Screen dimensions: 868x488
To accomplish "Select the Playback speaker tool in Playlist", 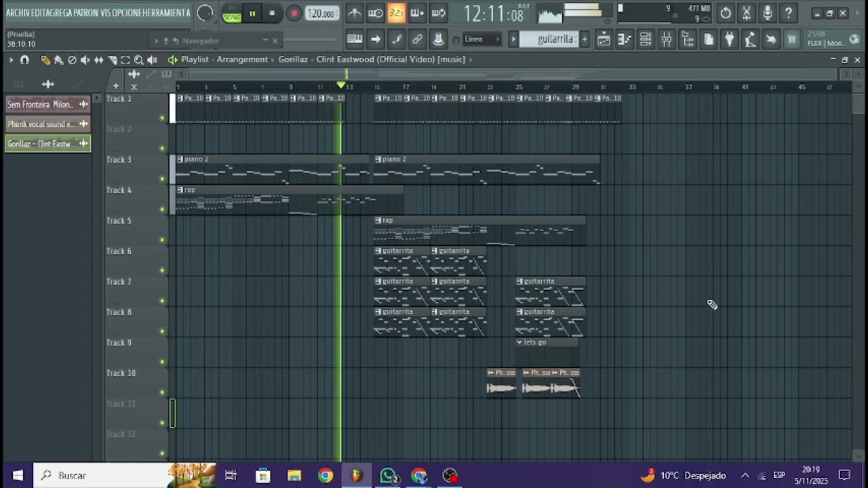I will click(x=153, y=60).
